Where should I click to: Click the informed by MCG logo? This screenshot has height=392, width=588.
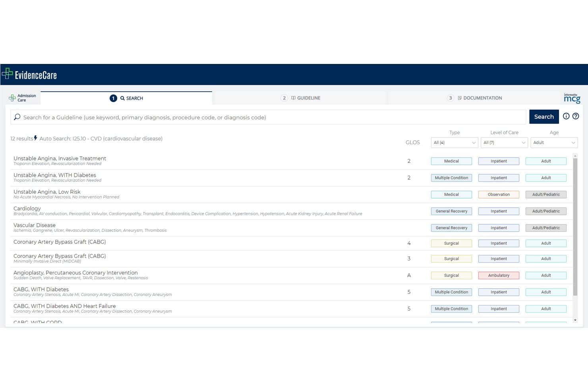point(572,98)
